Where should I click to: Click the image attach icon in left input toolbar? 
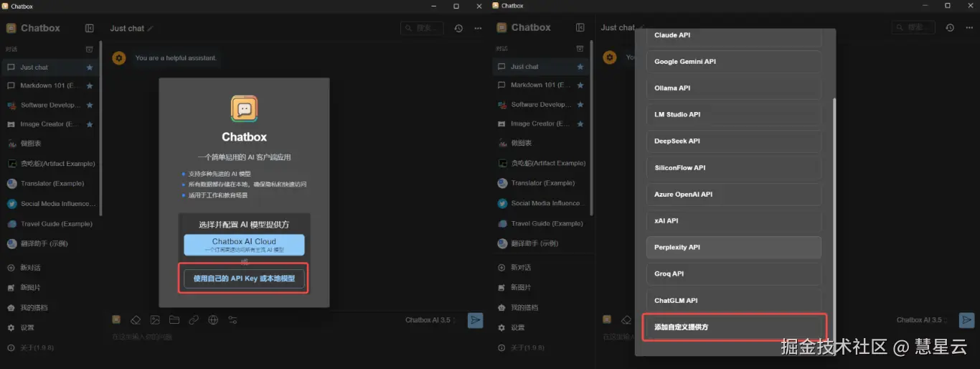click(x=155, y=319)
